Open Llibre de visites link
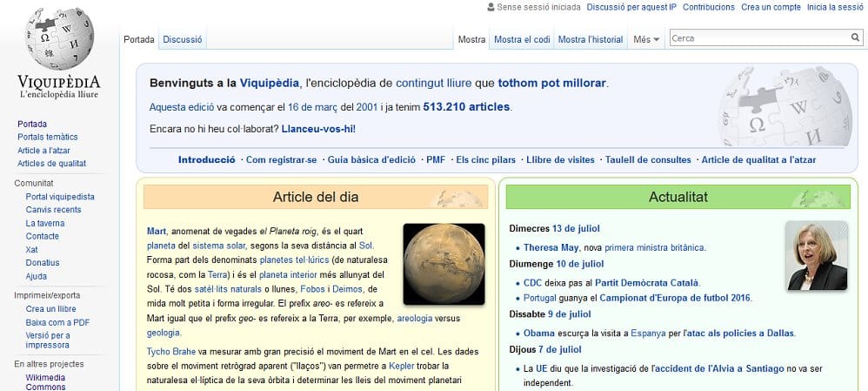868x391 pixels. pos(560,159)
